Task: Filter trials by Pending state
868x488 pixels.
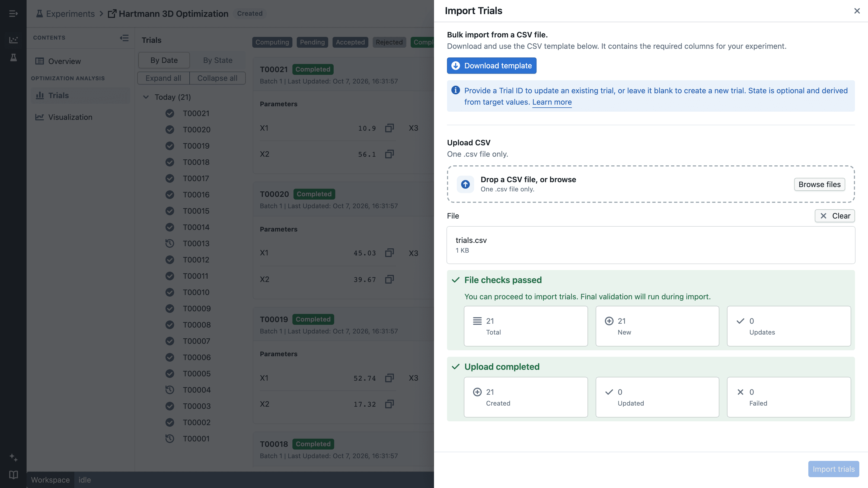Action: [x=312, y=42]
